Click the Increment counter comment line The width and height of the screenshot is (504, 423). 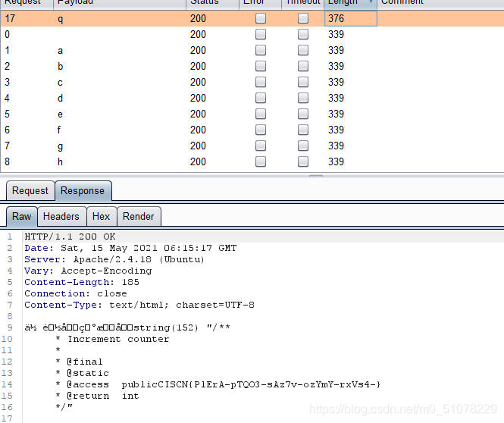tap(112, 339)
